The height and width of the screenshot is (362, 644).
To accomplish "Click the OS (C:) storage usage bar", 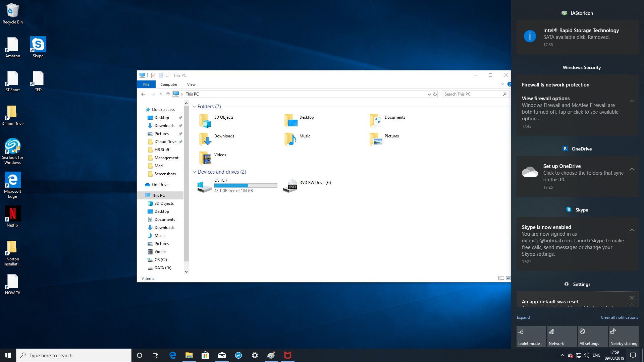I will coord(246,185).
